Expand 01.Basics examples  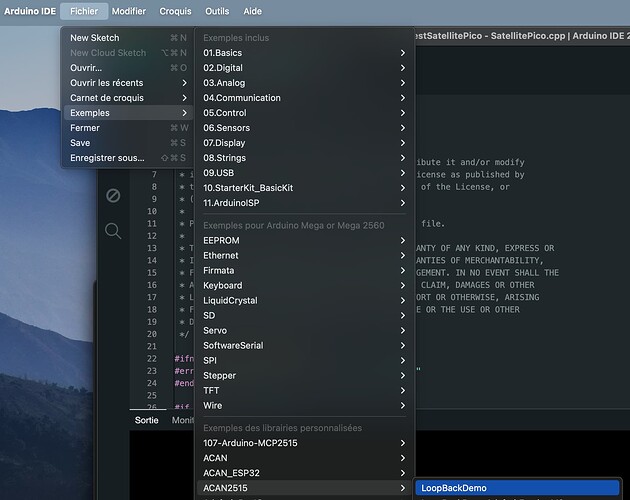tap(305, 53)
